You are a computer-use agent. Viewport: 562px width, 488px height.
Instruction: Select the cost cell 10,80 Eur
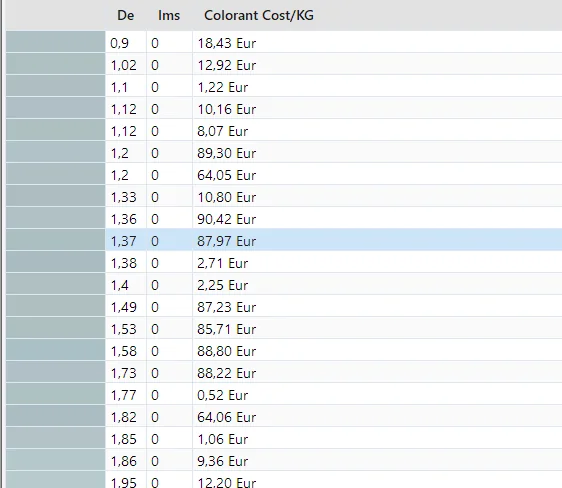[x=227, y=197]
